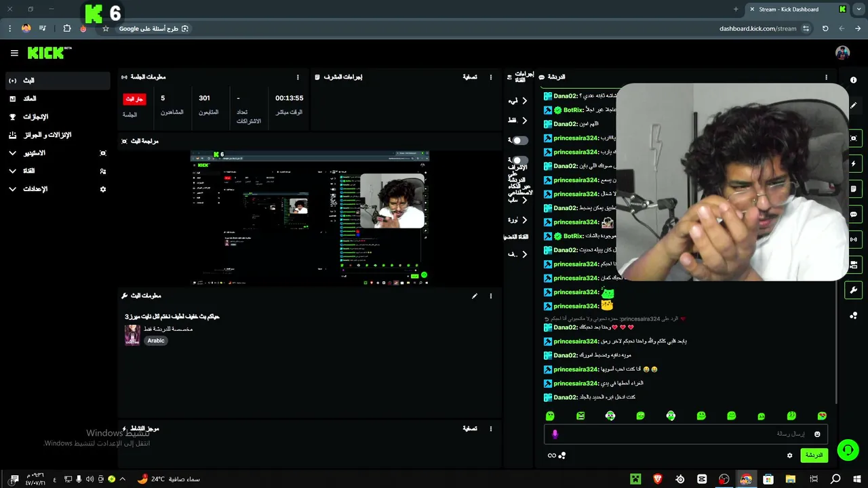The height and width of the screenshot is (488, 868).
Task: Click the broadcast signal icon in right toolbar
Action: click(x=853, y=239)
